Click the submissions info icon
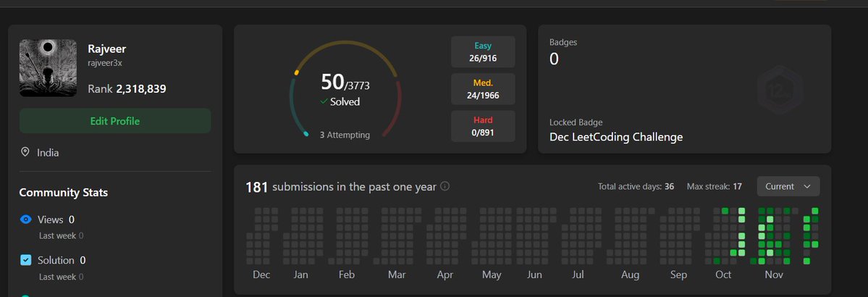 [x=444, y=186]
